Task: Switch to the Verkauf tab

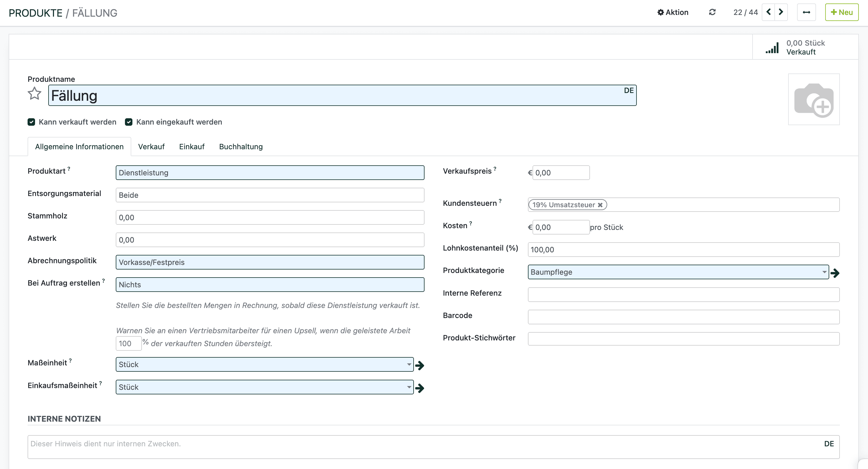Action: pos(151,147)
